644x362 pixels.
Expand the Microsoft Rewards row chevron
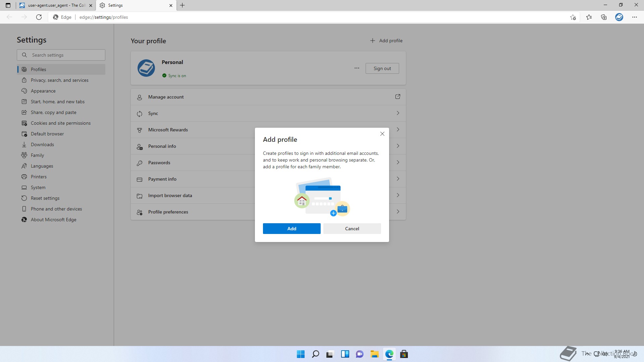[x=398, y=129]
